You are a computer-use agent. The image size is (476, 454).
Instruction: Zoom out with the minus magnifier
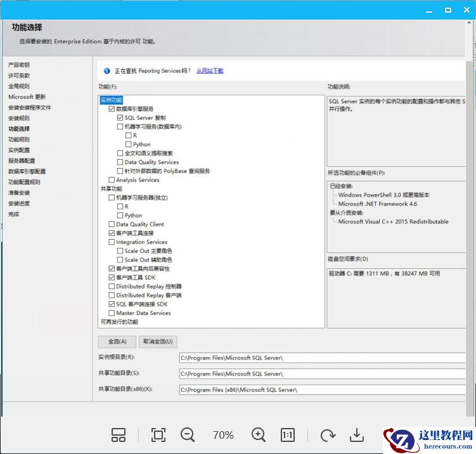(188, 435)
